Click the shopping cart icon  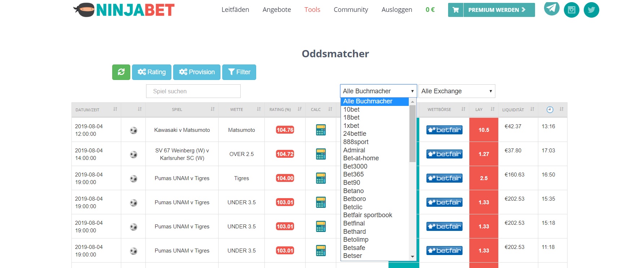456,10
